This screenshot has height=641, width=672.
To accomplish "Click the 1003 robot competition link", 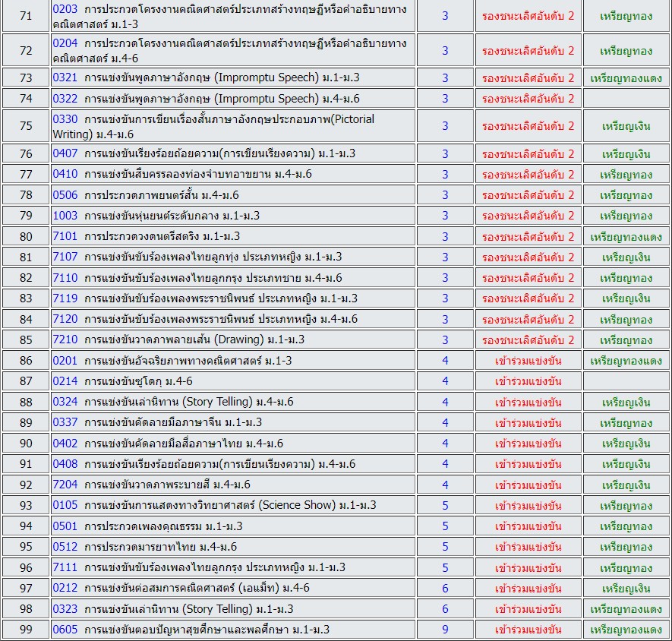I will (65, 216).
